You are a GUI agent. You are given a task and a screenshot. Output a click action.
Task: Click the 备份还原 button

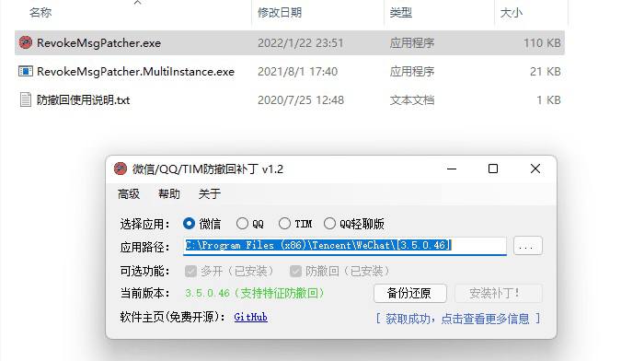409,293
